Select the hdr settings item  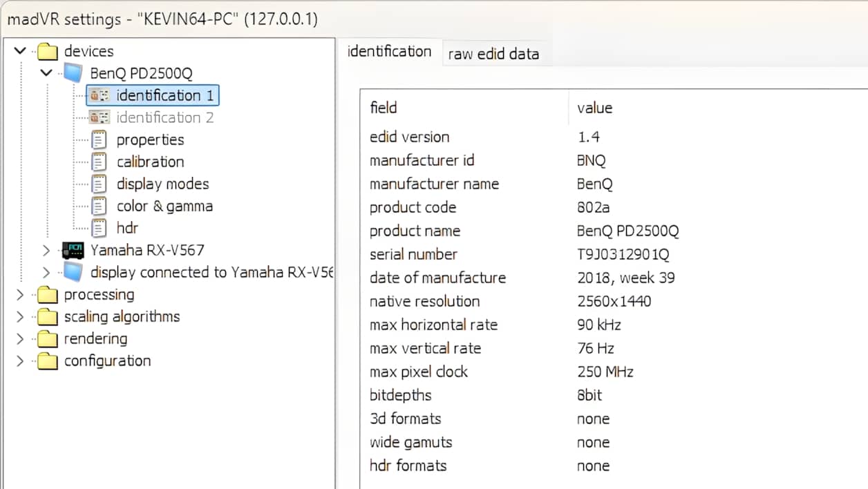point(127,228)
